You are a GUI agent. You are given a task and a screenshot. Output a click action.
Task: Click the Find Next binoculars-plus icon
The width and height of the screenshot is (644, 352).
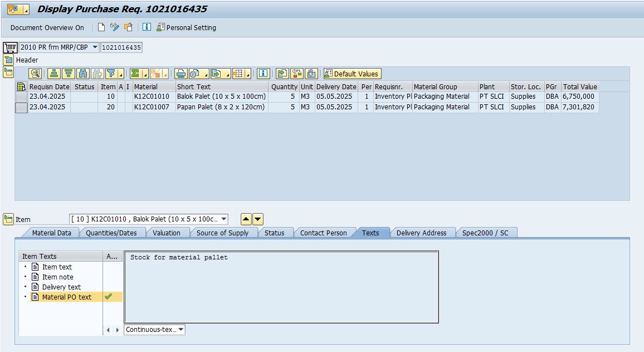[x=97, y=74]
